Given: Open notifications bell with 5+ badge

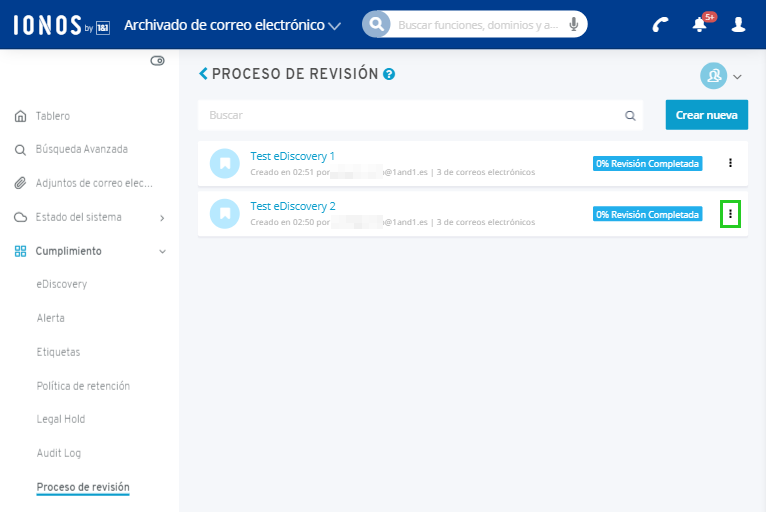Looking at the screenshot, I should point(703,22).
